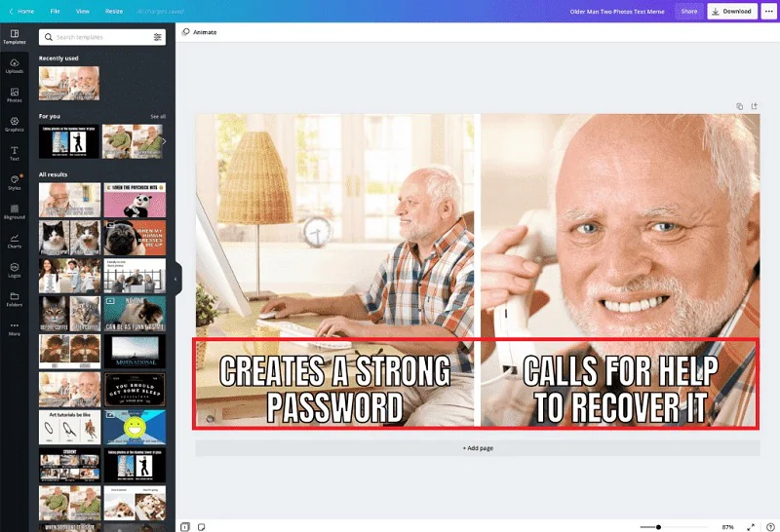Select the Student collage template
Viewport: 780px width, 532px height.
pyautogui.click(x=69, y=465)
